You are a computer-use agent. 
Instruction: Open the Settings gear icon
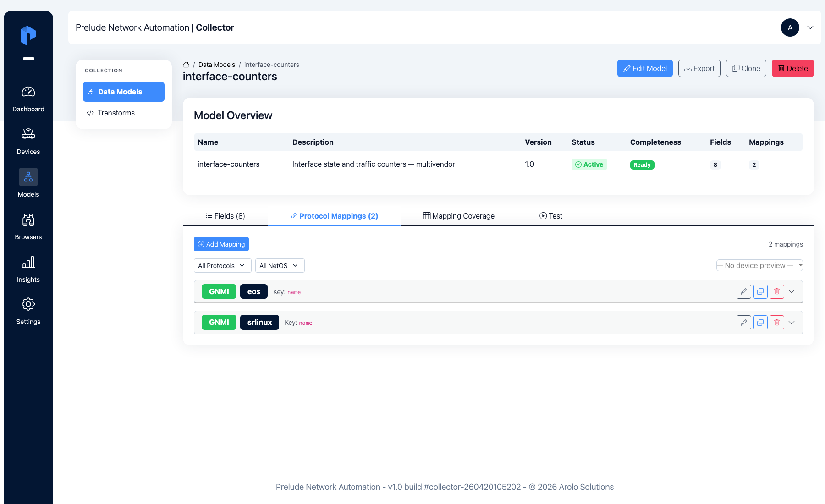point(28,304)
